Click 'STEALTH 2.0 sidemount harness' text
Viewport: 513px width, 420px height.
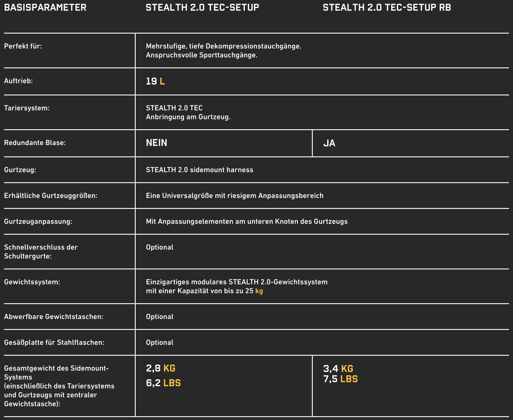(199, 170)
